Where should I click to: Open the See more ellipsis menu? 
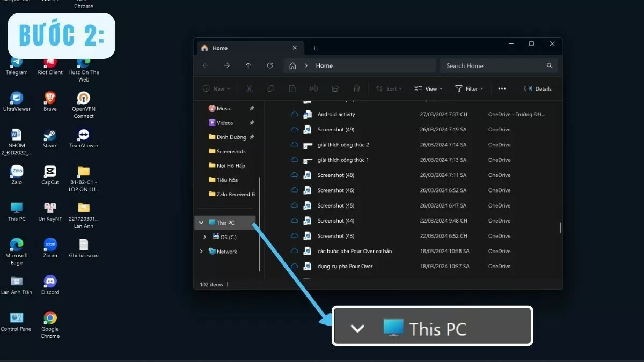click(502, 88)
